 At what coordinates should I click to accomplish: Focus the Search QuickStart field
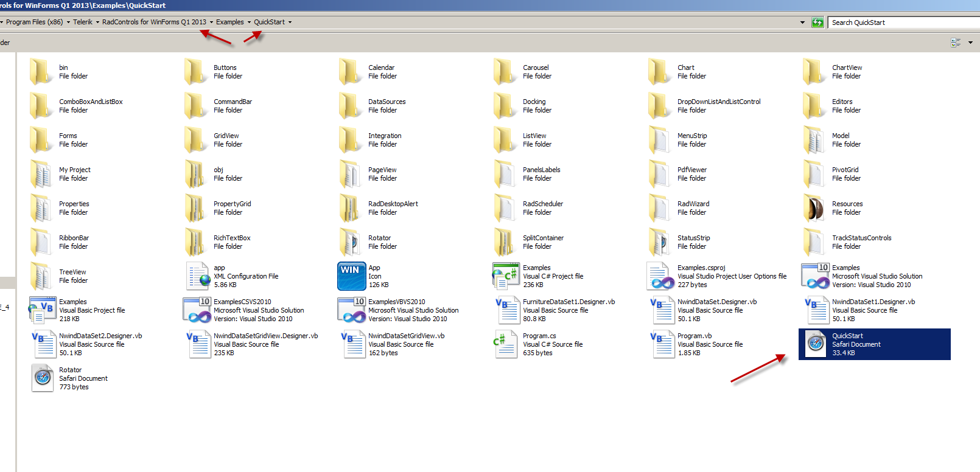point(904,23)
